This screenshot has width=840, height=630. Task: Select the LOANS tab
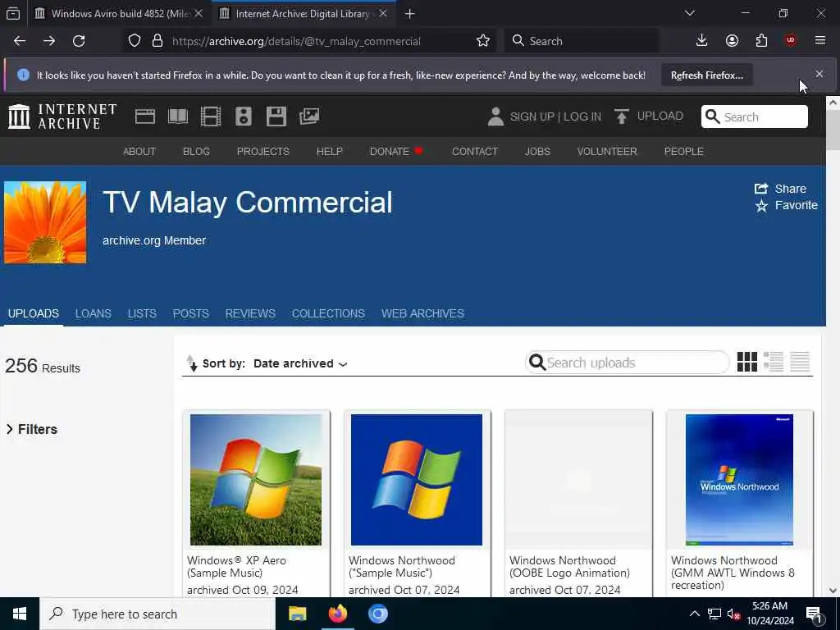tap(94, 314)
